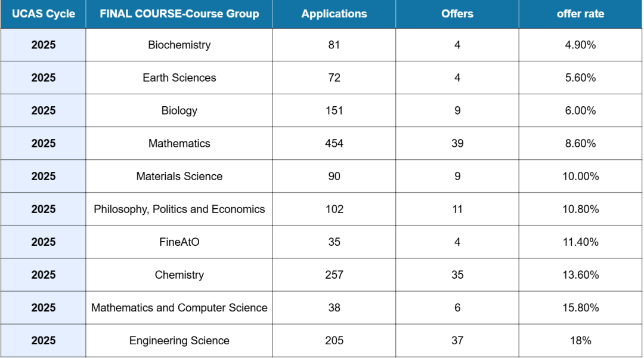644x358 pixels.
Task: Select the FINAL COURSE-Course Group header
Action: point(179,14)
